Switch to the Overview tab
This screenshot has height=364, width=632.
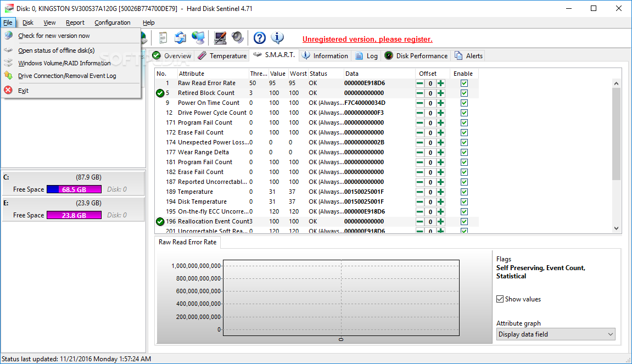coord(172,55)
